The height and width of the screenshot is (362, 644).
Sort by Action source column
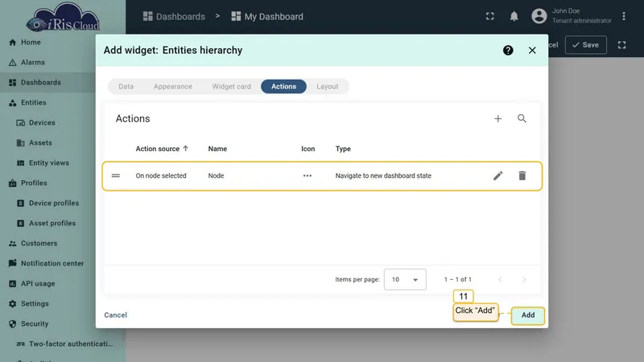[x=162, y=149]
